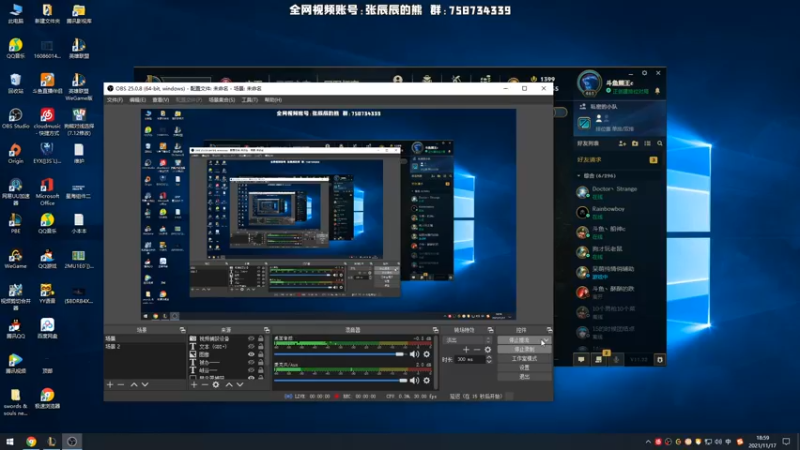Remove selected scene with the minus icon
800x450 pixels.
(121, 384)
